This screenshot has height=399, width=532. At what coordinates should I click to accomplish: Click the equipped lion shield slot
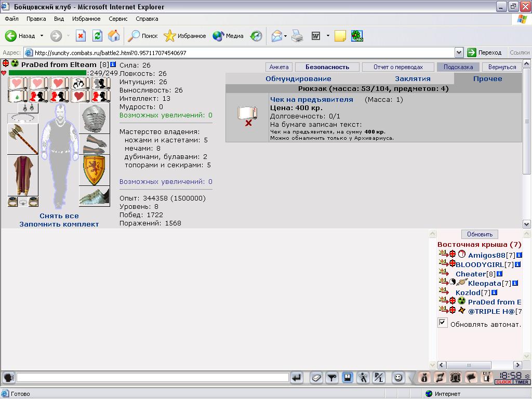pos(95,170)
